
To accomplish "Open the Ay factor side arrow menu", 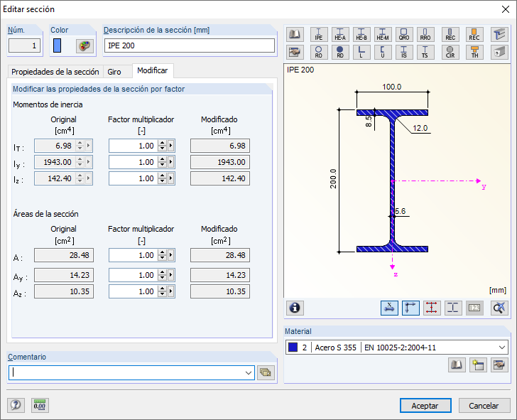I will pos(170,275).
